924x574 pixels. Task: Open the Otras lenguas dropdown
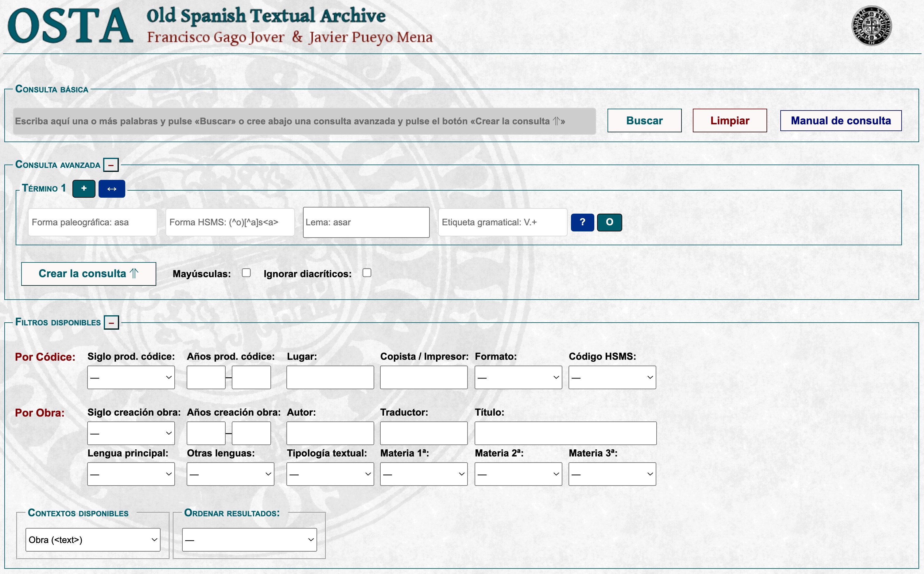(x=230, y=474)
